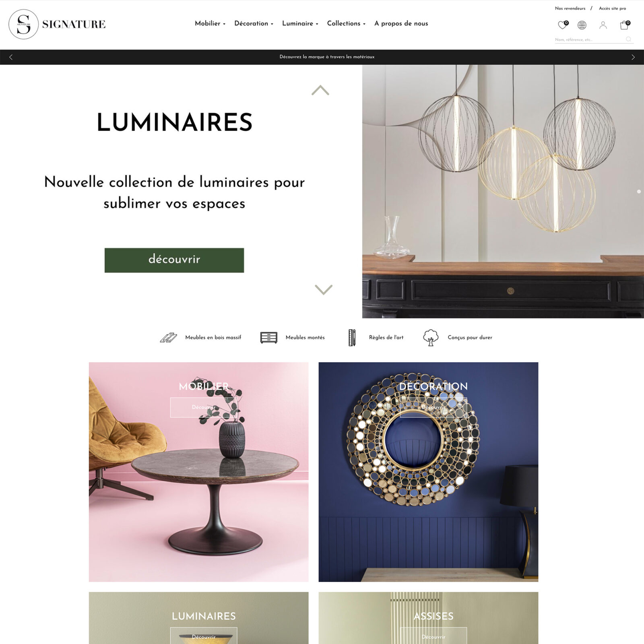Open the user account icon
This screenshot has width=644, height=644.
pos(603,25)
